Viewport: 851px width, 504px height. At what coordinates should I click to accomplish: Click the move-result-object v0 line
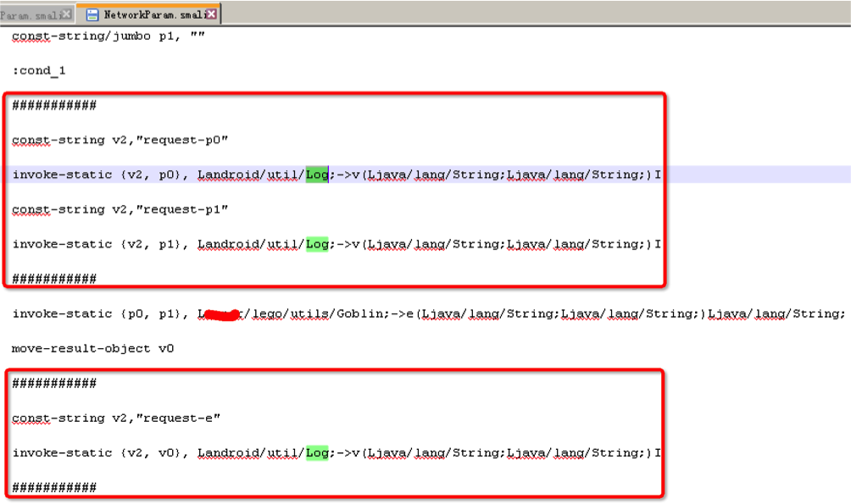tap(92, 348)
